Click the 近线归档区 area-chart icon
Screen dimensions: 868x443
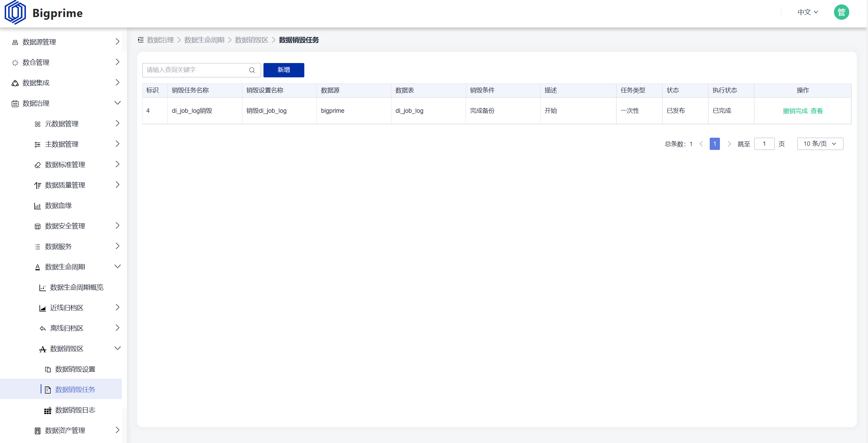coord(43,308)
